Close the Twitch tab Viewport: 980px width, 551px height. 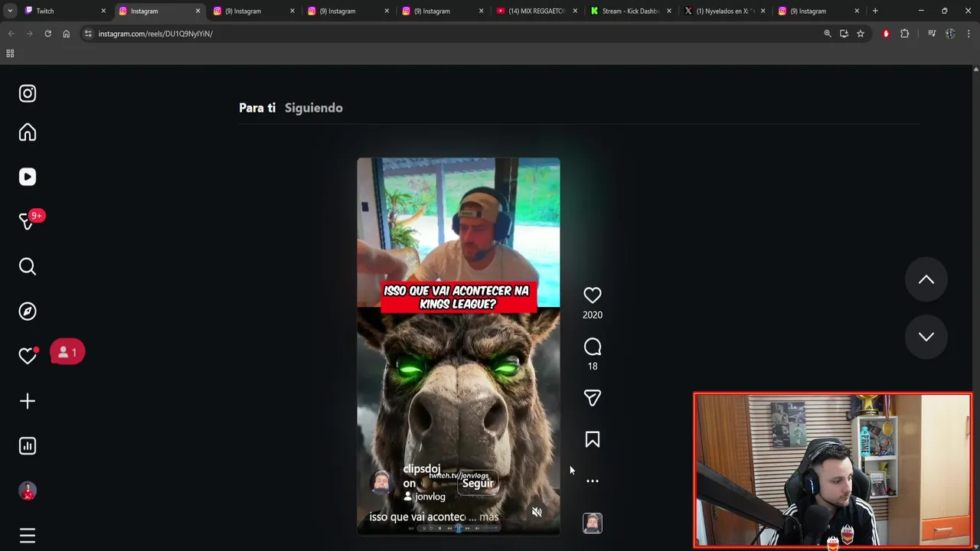(103, 11)
